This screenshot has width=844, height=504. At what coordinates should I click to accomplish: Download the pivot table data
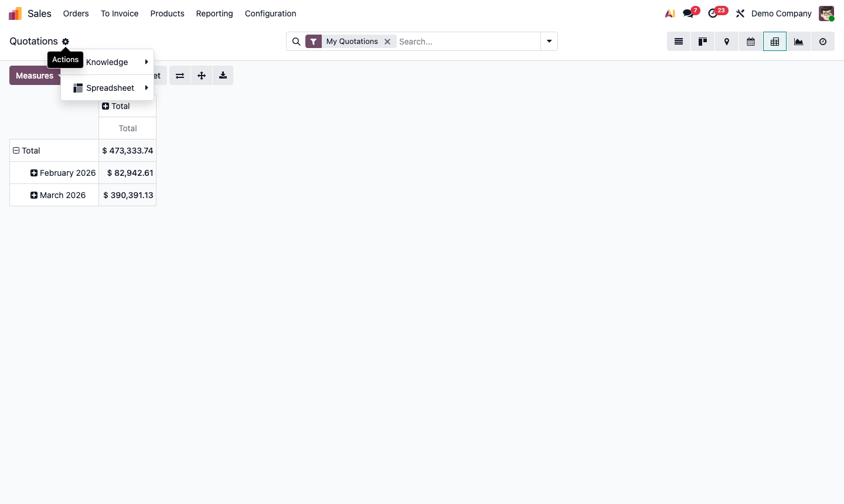[223, 75]
